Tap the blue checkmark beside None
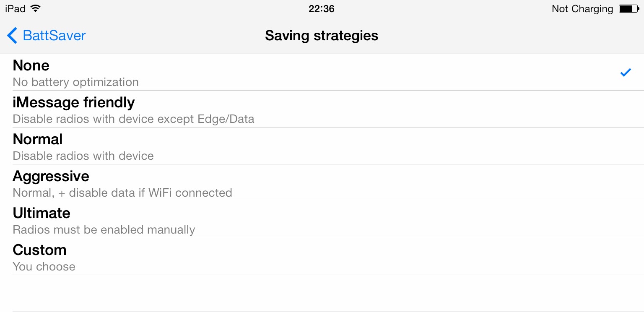Viewport: 644px width, 312px height. (626, 73)
